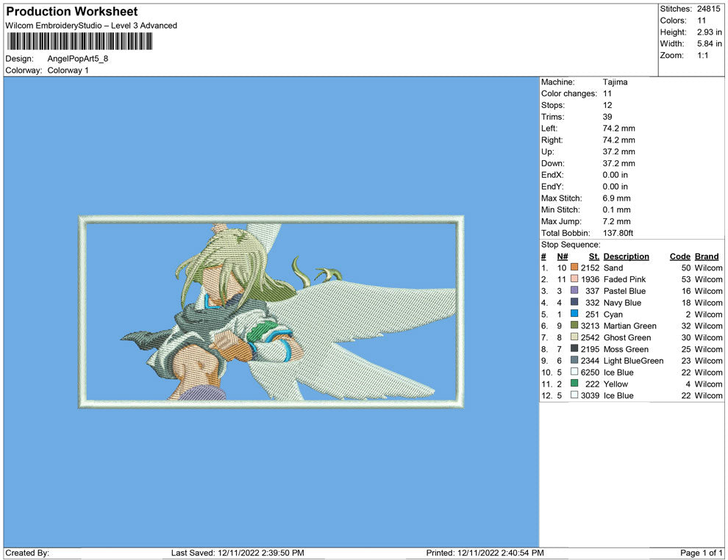The height and width of the screenshot is (560, 728).
Task: Click the barcode under the title
Action: [79, 41]
